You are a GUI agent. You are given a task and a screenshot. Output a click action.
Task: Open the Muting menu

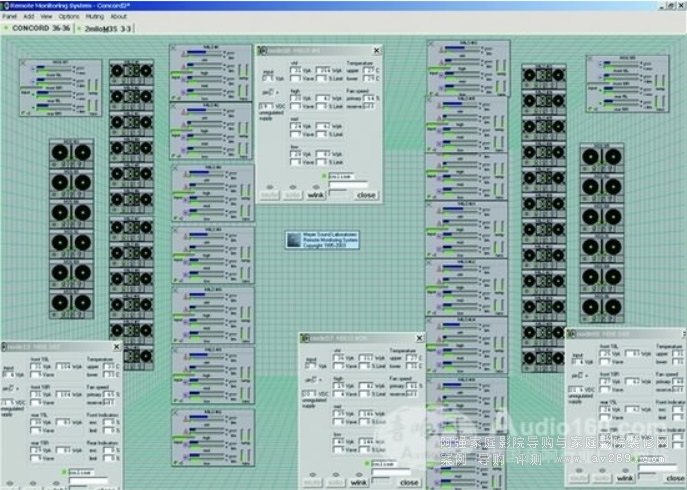click(93, 17)
